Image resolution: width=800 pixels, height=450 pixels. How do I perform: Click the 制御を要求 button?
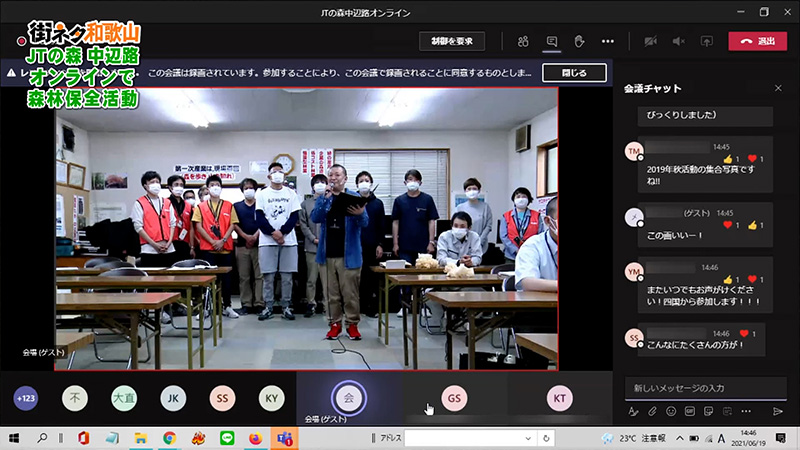[451, 41]
